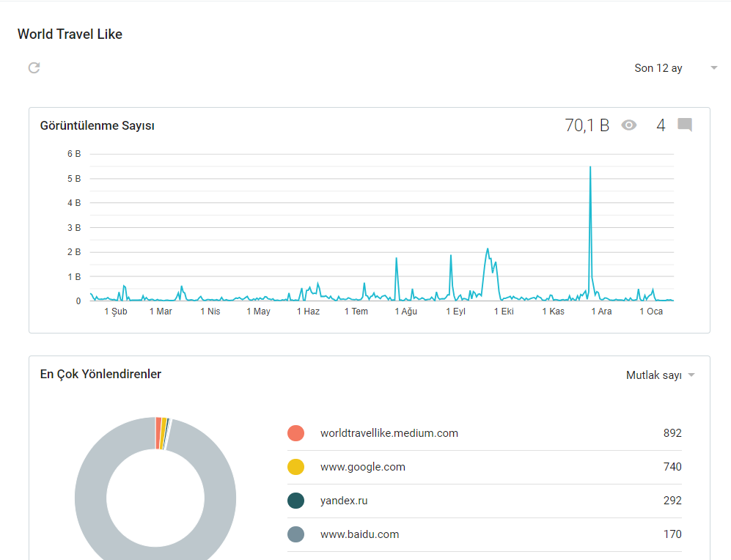This screenshot has width=731, height=560.
Task: Select worldtravellike.medium.com referrer row
Action: pyautogui.click(x=485, y=433)
